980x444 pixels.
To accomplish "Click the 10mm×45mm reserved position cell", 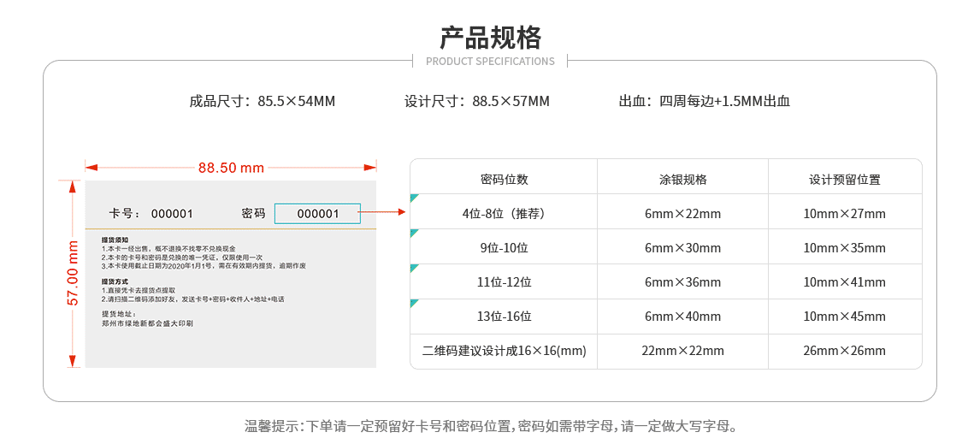I will (x=844, y=317).
